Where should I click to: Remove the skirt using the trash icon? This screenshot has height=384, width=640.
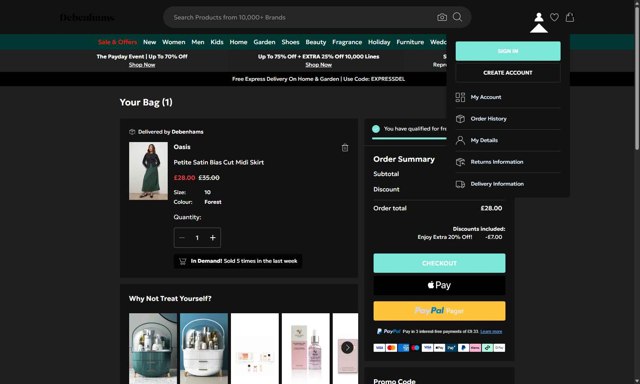tap(345, 148)
